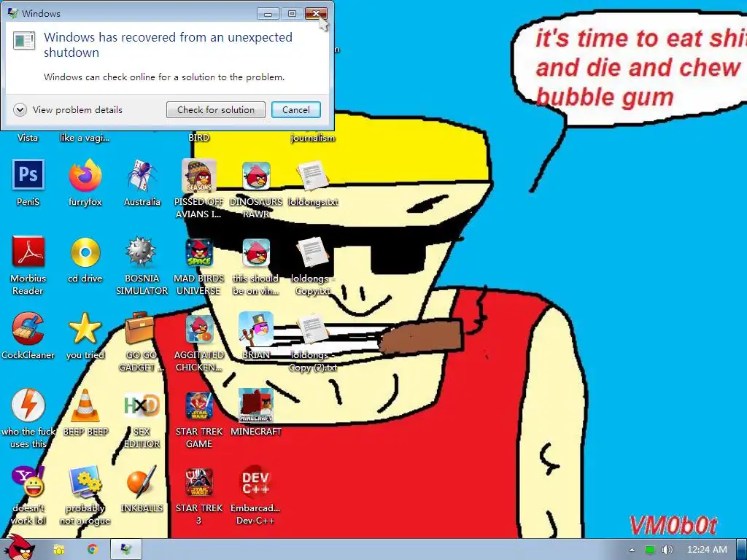Open 'probably not a rogue' icon
Viewport: 747px width, 560px height.
[85, 482]
